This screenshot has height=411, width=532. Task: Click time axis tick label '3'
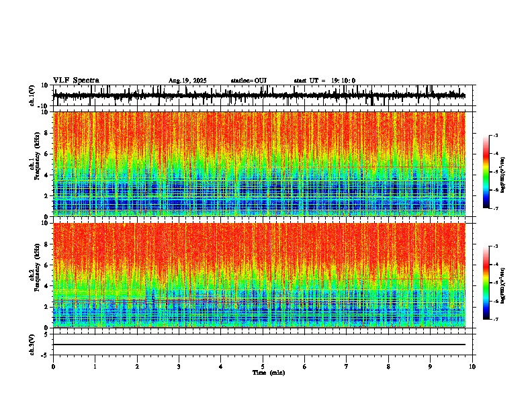[x=179, y=367]
